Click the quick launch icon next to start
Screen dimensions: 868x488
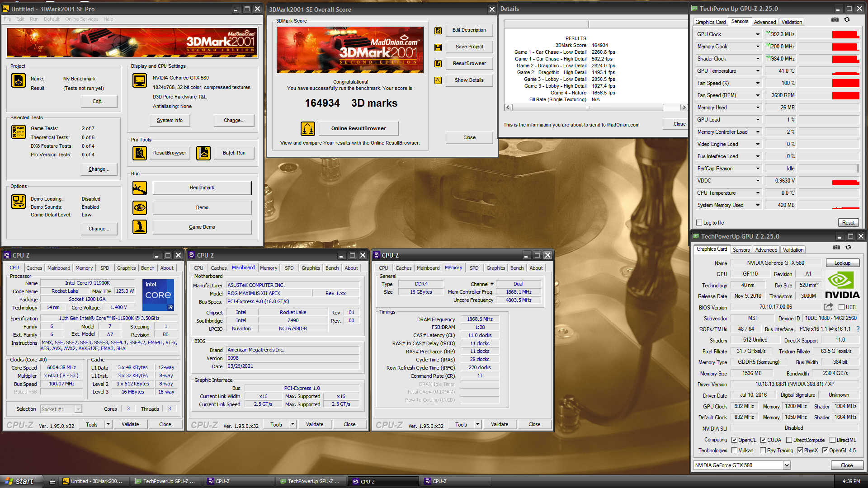pos(52,482)
